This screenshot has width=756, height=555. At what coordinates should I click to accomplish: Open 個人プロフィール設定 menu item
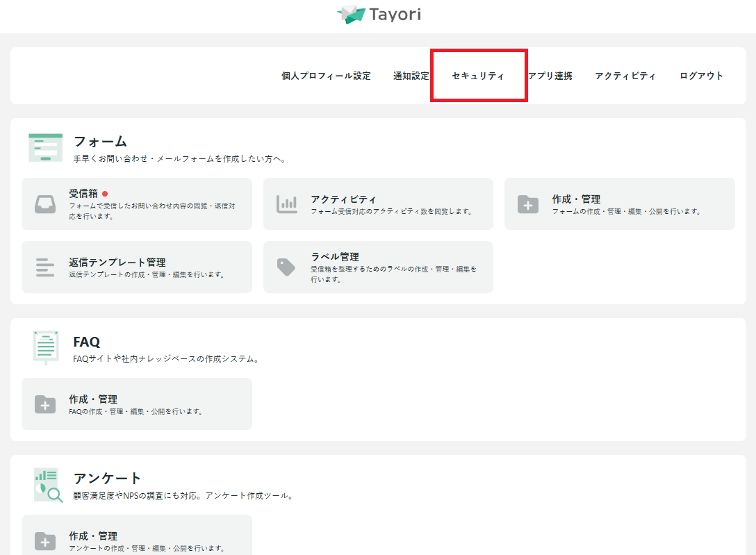(x=326, y=76)
